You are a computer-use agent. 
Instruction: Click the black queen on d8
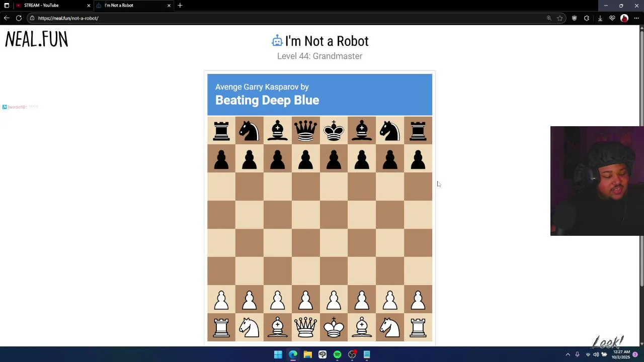tap(305, 131)
